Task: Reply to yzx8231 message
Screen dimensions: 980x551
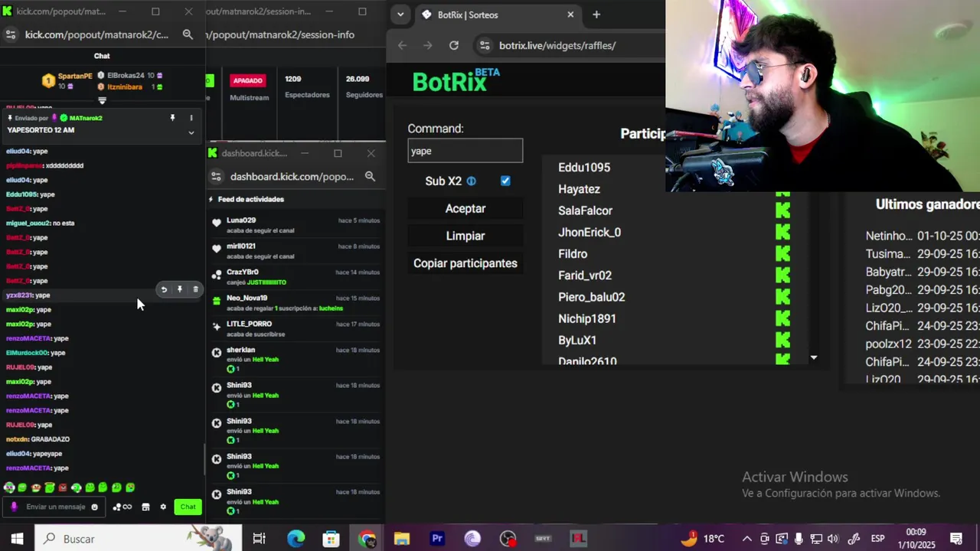Action: [164, 289]
